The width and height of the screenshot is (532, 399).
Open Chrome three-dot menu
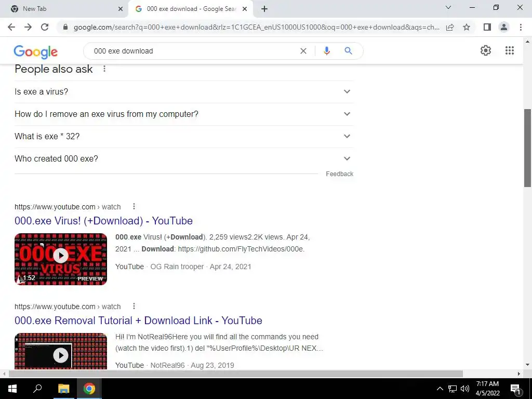coord(521,27)
